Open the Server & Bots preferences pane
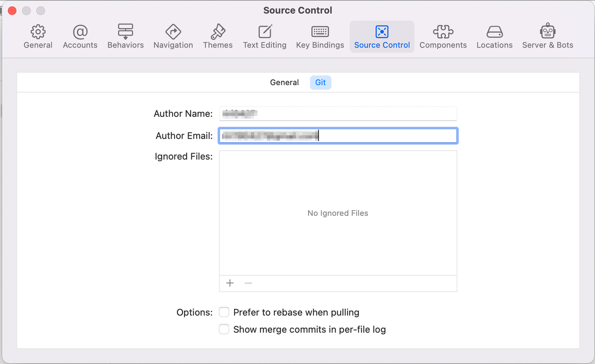Image resolution: width=595 pixels, height=364 pixels. pyautogui.click(x=547, y=37)
